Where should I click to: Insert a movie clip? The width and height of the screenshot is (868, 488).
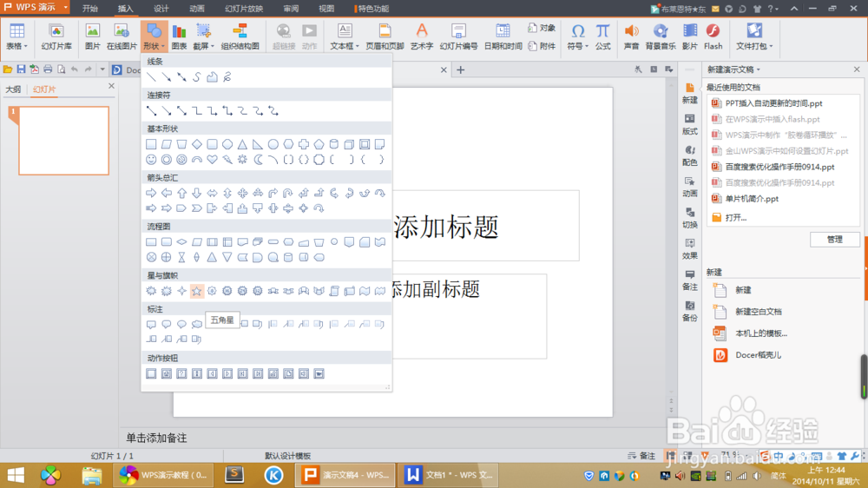coord(690,36)
